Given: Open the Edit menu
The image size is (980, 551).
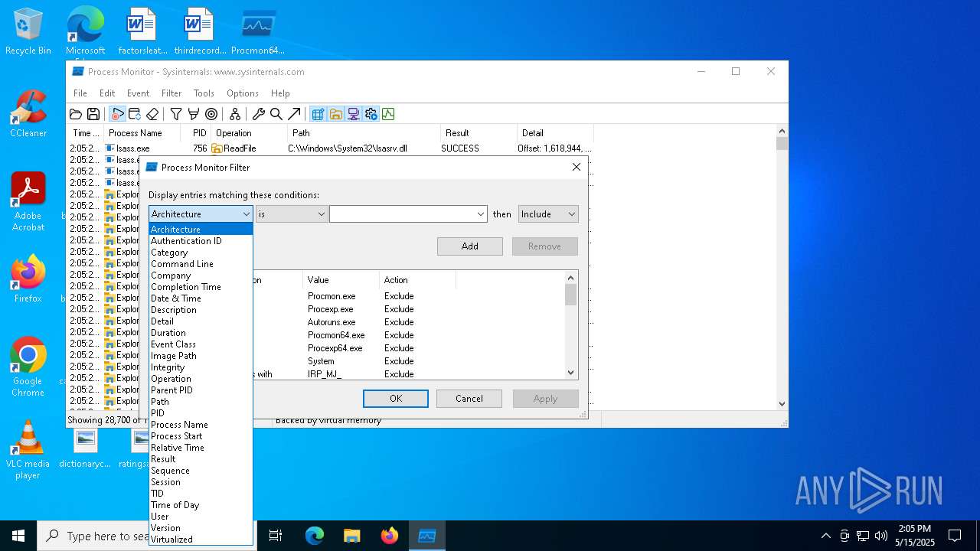Looking at the screenshot, I should 107,93.
